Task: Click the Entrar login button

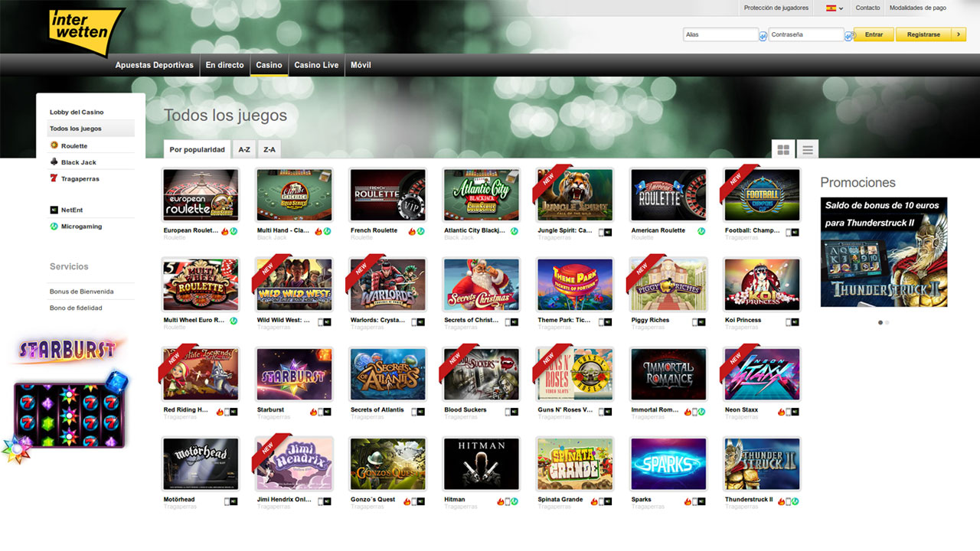Action: tap(874, 34)
